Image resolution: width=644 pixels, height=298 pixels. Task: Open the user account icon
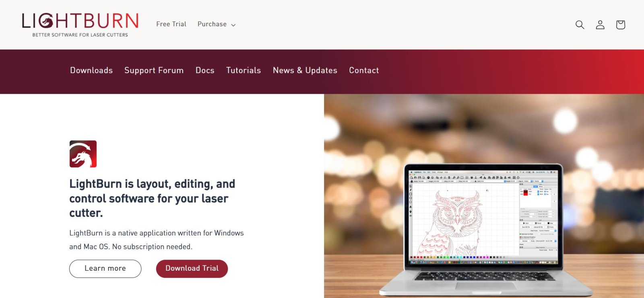coord(600,25)
